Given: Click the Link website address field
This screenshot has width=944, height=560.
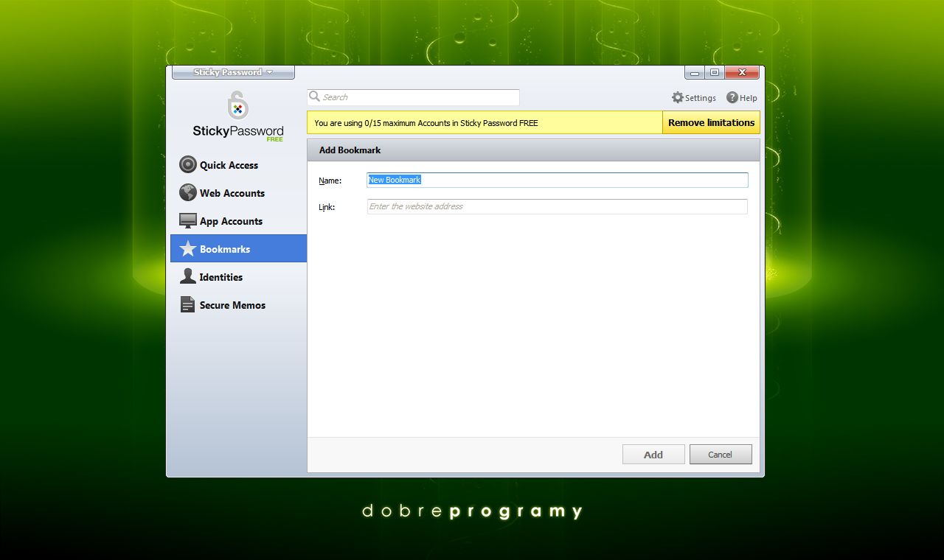Looking at the screenshot, I should 558,206.
